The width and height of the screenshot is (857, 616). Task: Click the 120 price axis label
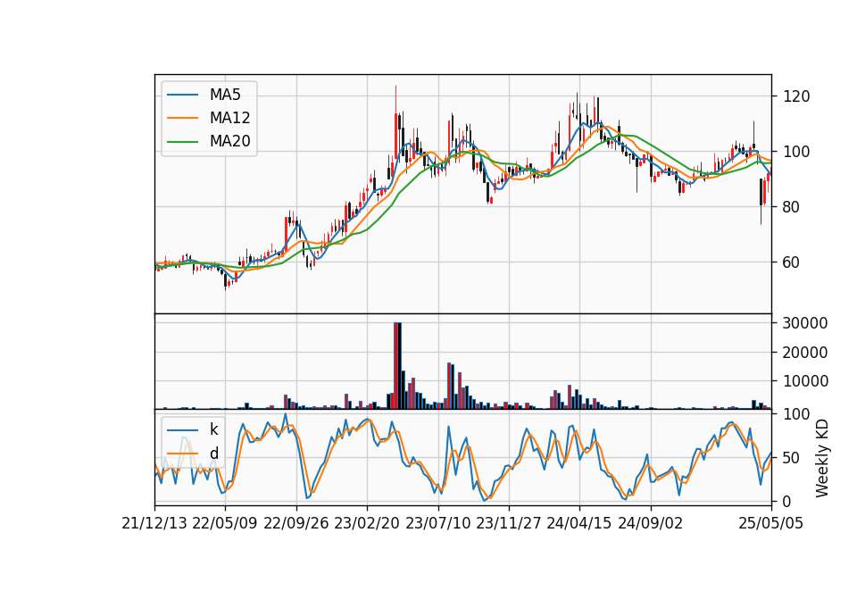[x=796, y=96]
